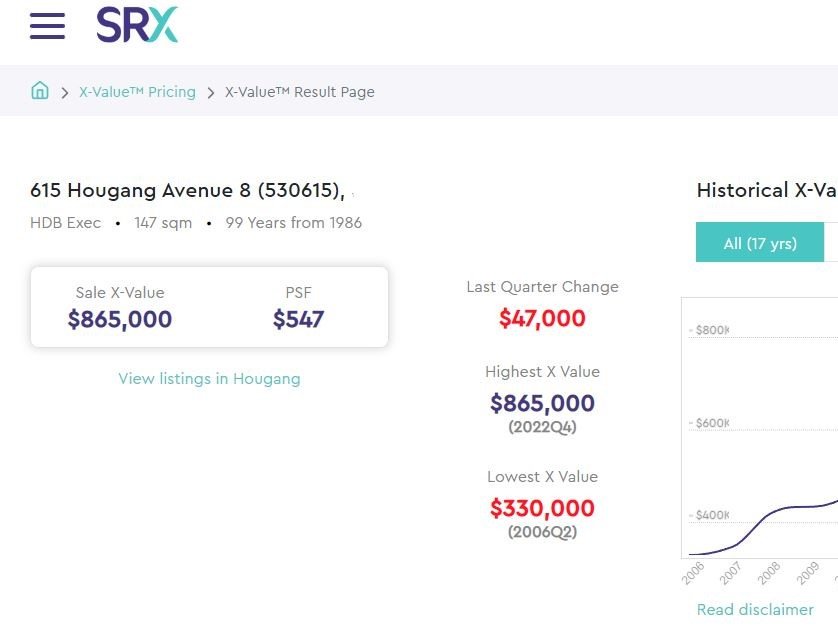Click the Last Quarter Change $47,000 amount

(542, 319)
